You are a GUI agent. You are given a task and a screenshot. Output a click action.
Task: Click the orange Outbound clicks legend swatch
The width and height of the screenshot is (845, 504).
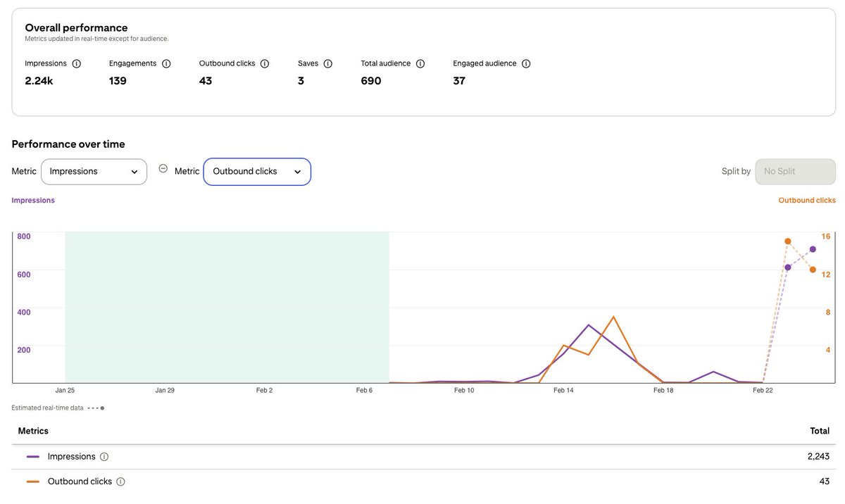click(33, 482)
